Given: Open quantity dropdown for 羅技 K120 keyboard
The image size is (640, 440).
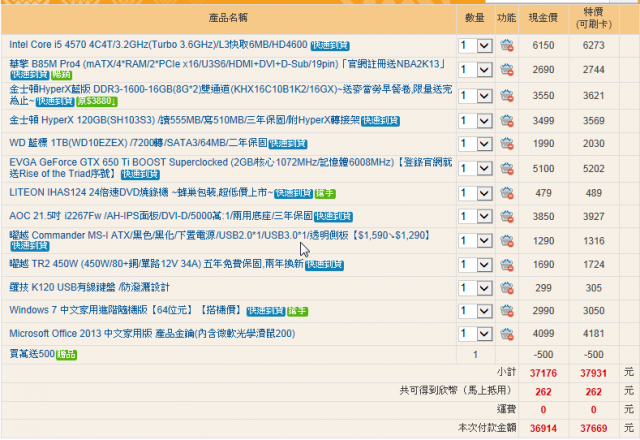Looking at the screenshot, I should tap(475, 288).
